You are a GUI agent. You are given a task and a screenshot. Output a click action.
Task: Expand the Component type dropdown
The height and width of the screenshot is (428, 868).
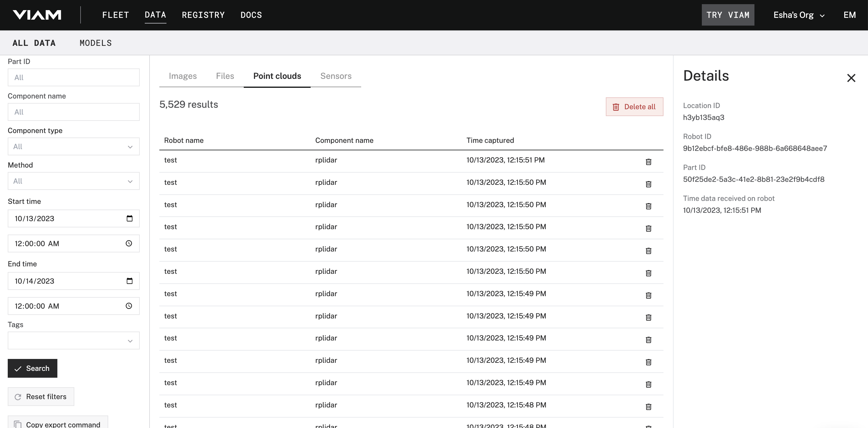click(x=73, y=147)
